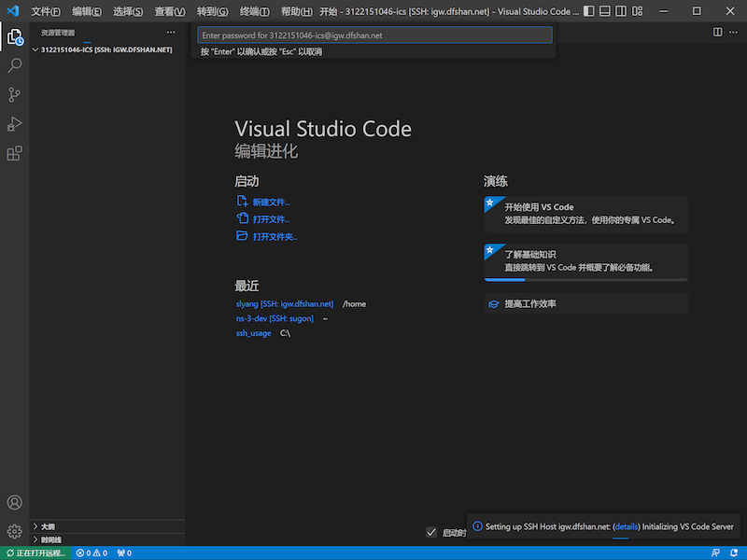Open the Extensions view
Image resolution: width=747 pixels, height=560 pixels.
[x=14, y=154]
